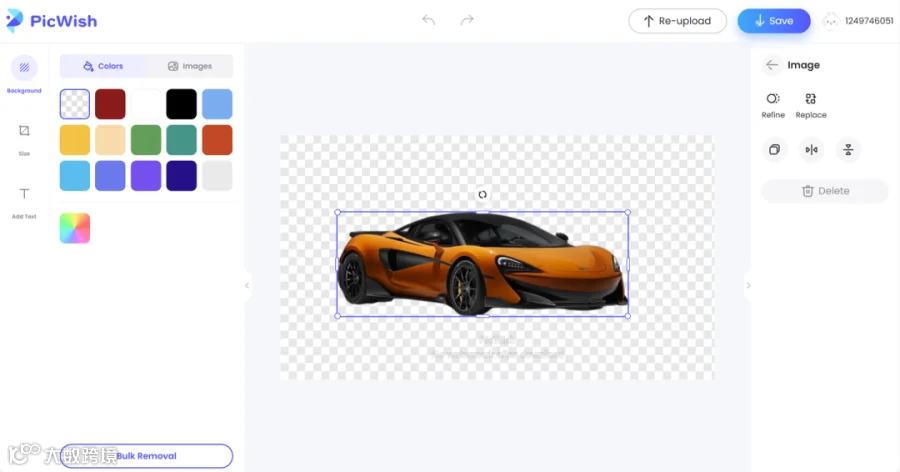Collapse the right panel with chevron

[x=748, y=285]
